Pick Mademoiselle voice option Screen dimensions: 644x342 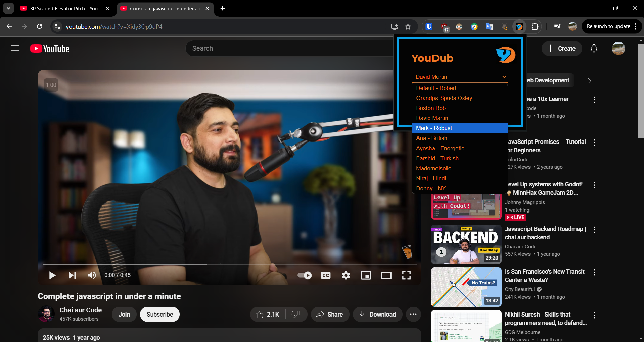click(460, 168)
